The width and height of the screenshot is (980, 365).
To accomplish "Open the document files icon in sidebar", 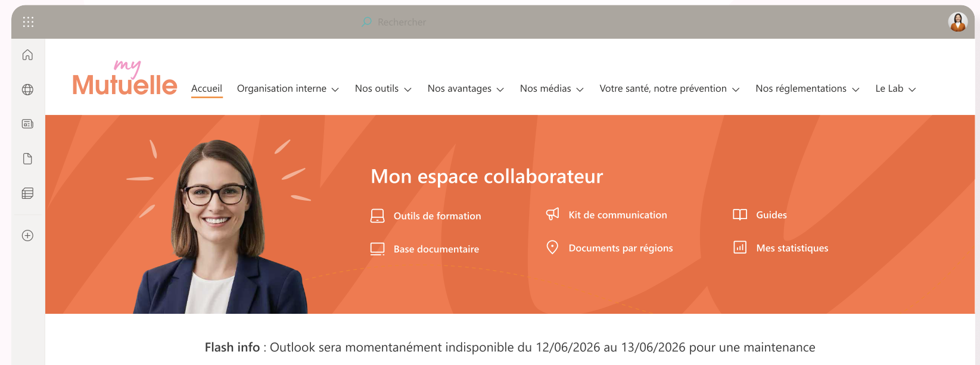I will [27, 158].
